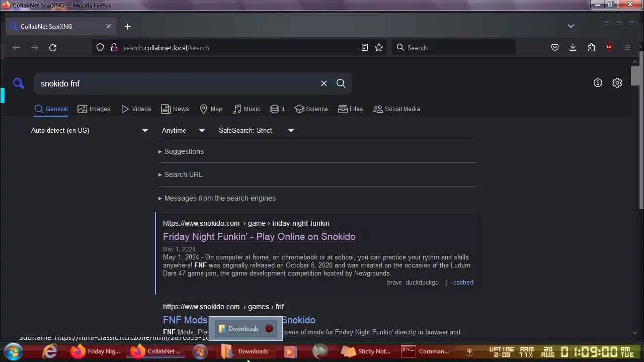Click the snokido.com games fnf URL
Screen dimensions: 644x362
(x=223, y=307)
